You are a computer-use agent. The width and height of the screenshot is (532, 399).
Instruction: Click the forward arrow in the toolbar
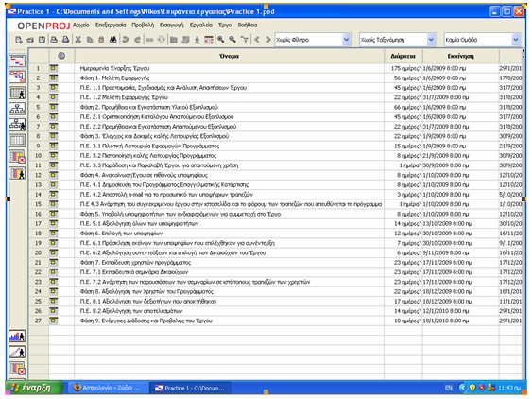pos(268,40)
